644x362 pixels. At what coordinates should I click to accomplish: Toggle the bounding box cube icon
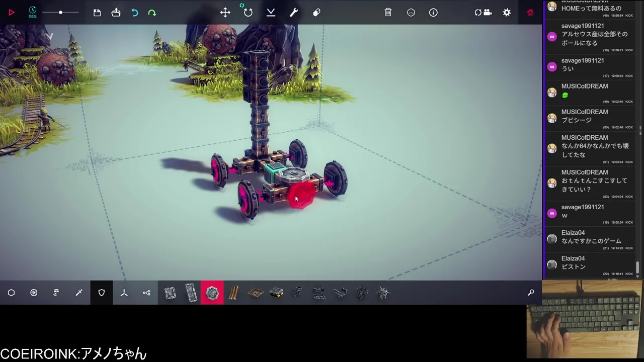(411, 13)
